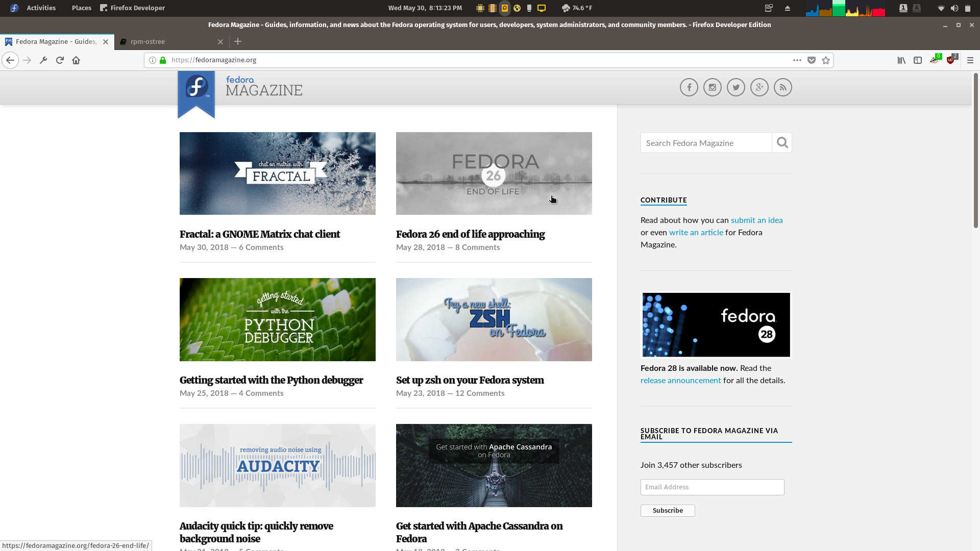Open the system volume indicator
Image resolution: width=980 pixels, height=551 pixels.
(x=954, y=8)
